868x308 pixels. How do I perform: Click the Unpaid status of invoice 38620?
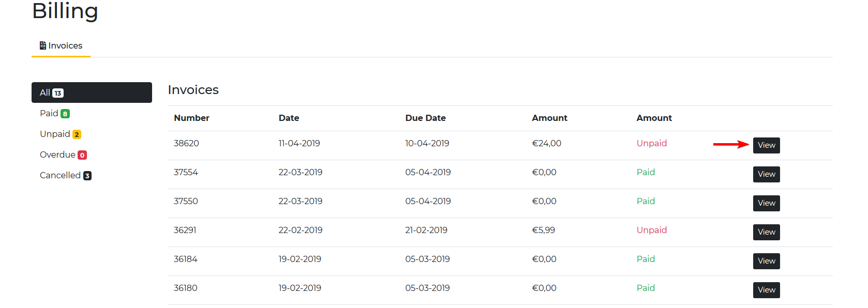pos(651,143)
